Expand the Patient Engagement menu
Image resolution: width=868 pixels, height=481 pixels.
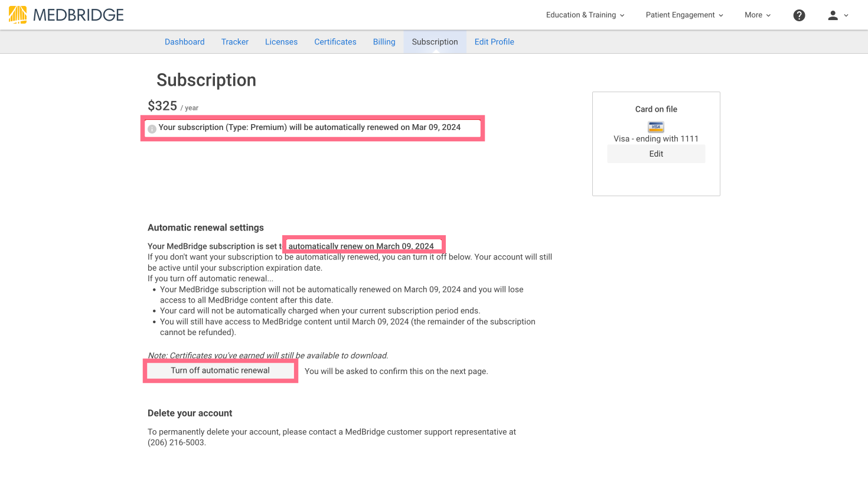[684, 15]
